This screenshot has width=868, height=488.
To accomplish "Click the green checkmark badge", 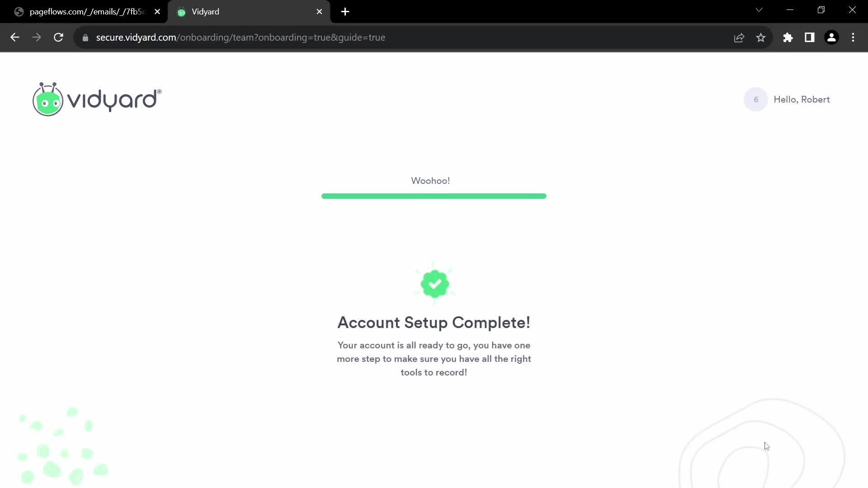I will click(x=434, y=284).
